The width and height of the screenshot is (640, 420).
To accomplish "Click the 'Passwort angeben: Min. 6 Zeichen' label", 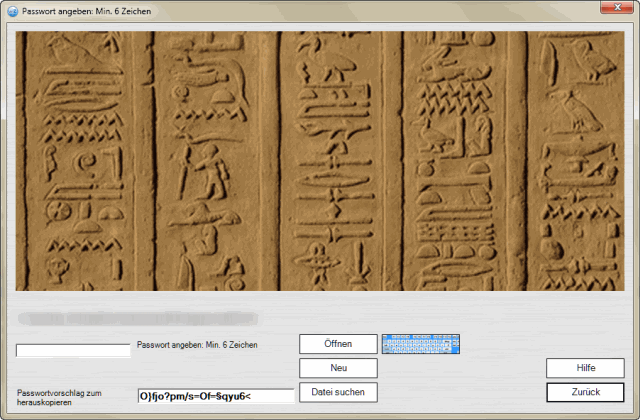I will pyautogui.click(x=197, y=345).
